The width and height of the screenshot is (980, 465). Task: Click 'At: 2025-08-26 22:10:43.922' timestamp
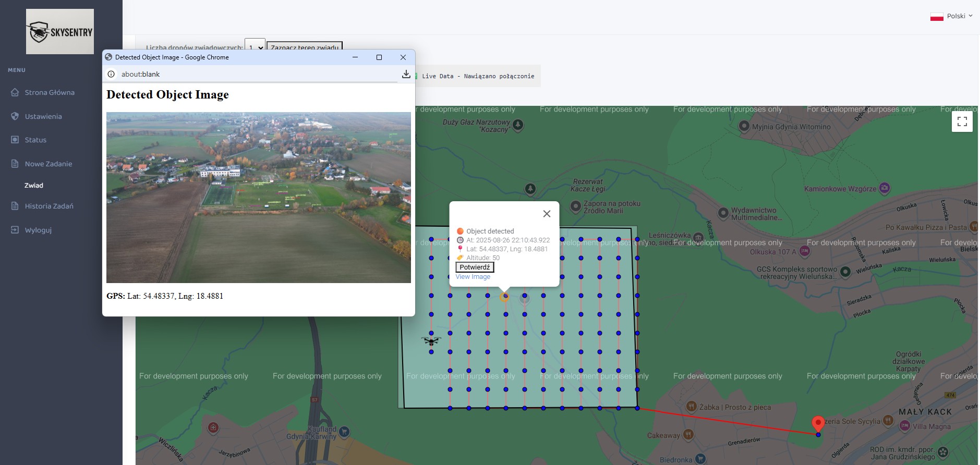click(x=508, y=240)
